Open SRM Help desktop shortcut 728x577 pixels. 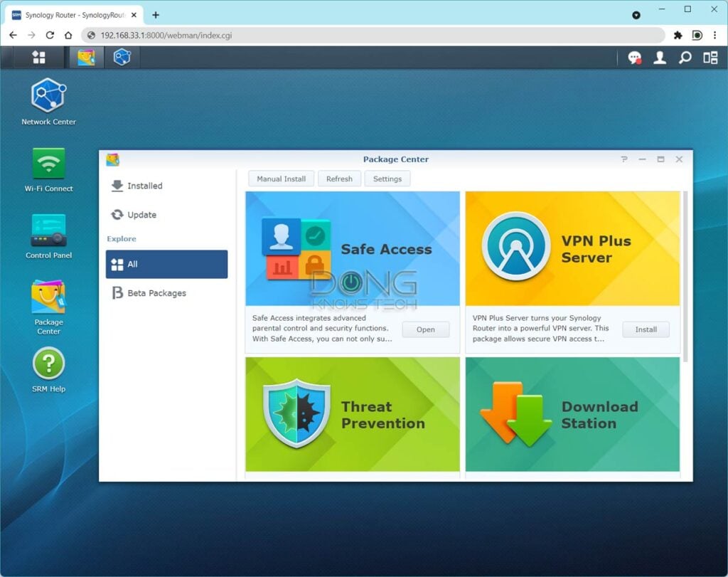49,370
